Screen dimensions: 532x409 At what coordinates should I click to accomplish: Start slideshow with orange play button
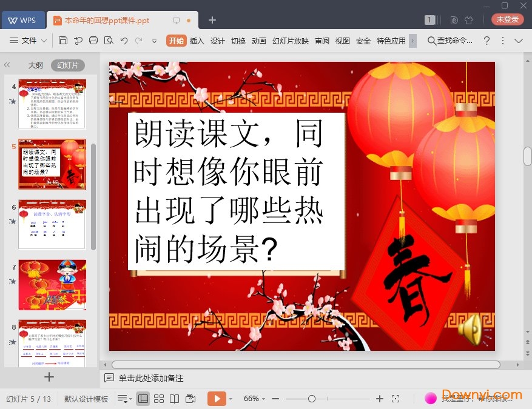click(x=216, y=399)
